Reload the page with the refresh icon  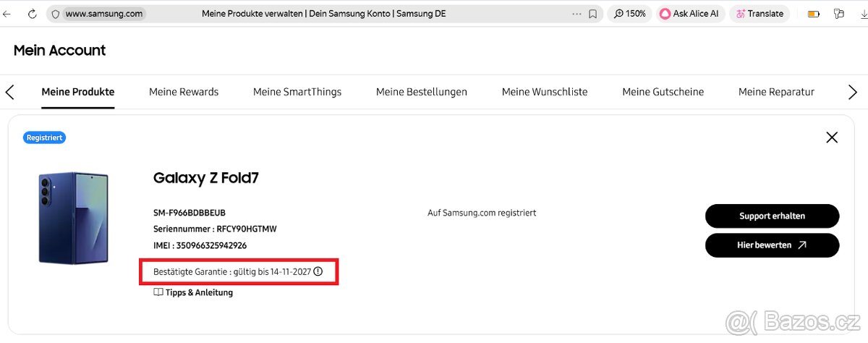click(33, 14)
